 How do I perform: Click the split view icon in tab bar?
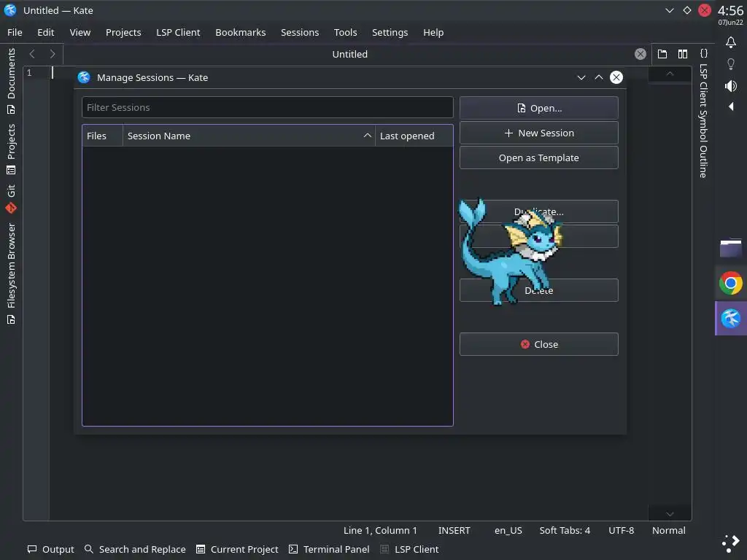[683, 54]
